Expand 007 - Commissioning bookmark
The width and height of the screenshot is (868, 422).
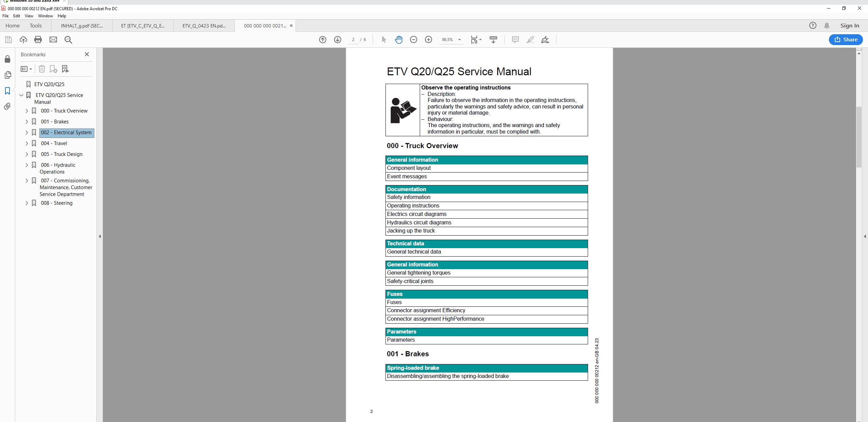tap(27, 181)
